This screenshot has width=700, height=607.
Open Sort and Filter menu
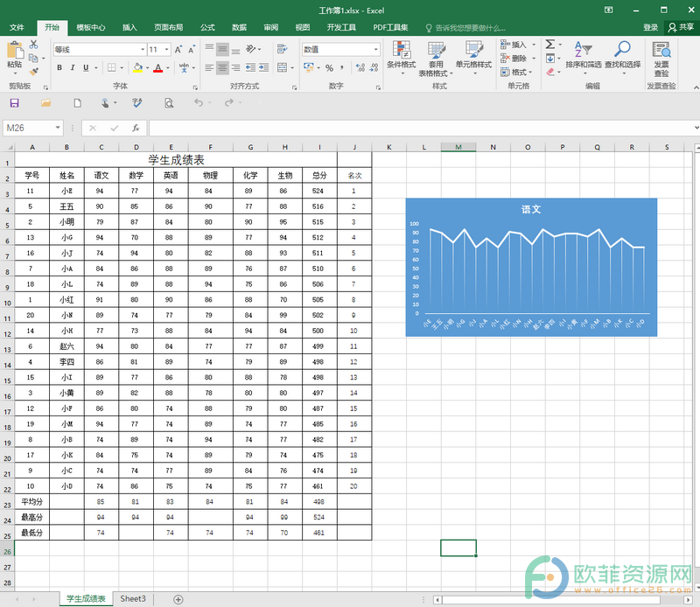point(584,57)
